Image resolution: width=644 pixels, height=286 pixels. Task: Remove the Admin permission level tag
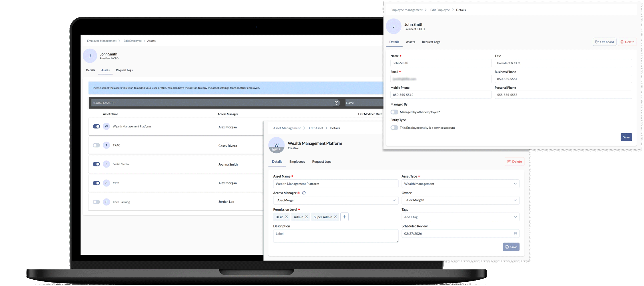coord(306,217)
